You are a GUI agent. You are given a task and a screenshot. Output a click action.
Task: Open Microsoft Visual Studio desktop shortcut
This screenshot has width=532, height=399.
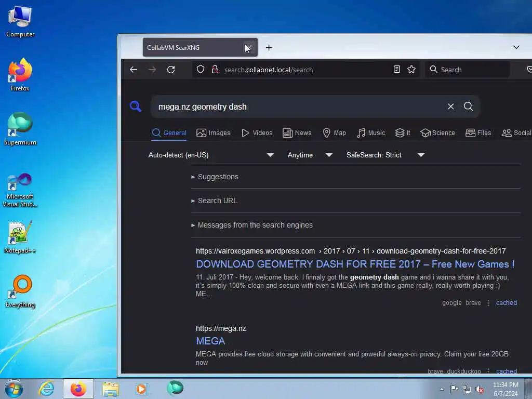pos(20,190)
